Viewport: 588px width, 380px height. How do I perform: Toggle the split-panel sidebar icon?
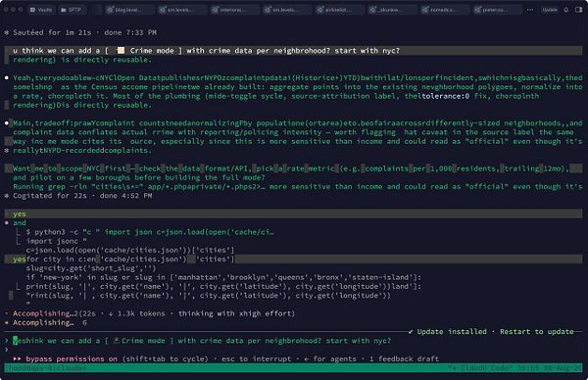578,10
